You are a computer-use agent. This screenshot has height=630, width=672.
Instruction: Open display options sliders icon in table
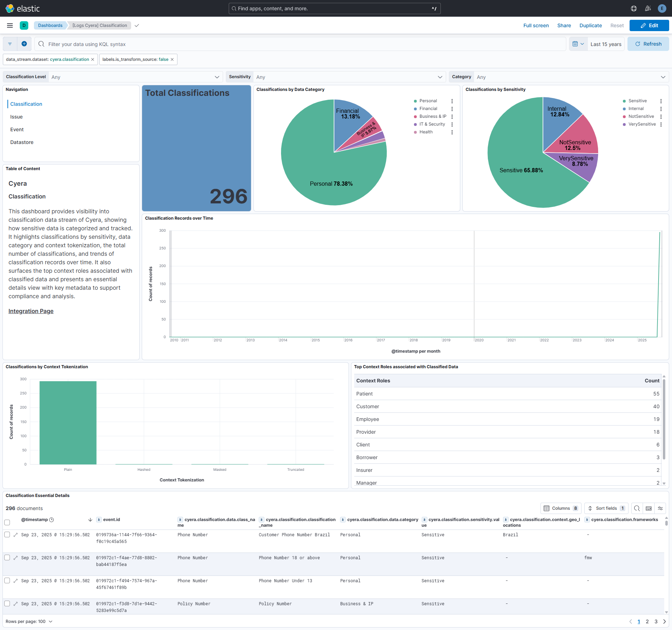[660, 508]
